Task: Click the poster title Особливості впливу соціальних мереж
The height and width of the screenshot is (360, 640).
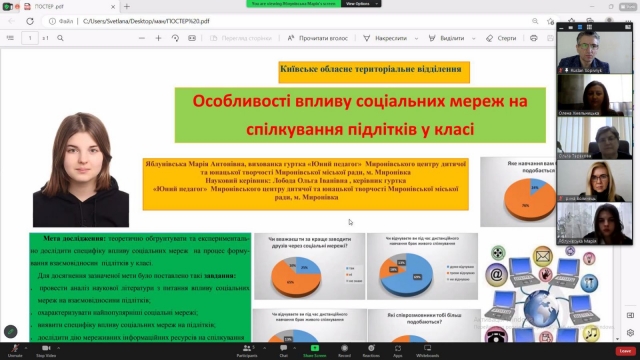Action: point(360,115)
